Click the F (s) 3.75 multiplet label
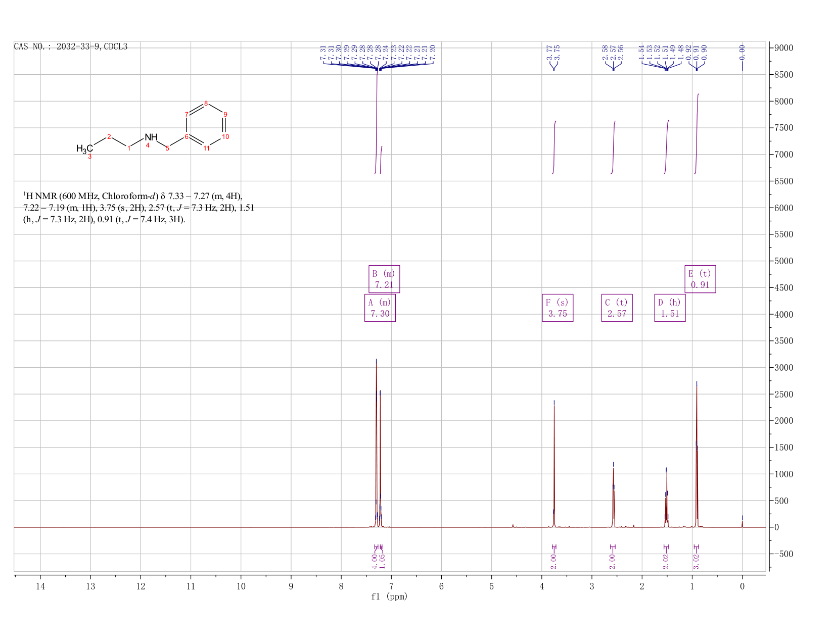 558,308
